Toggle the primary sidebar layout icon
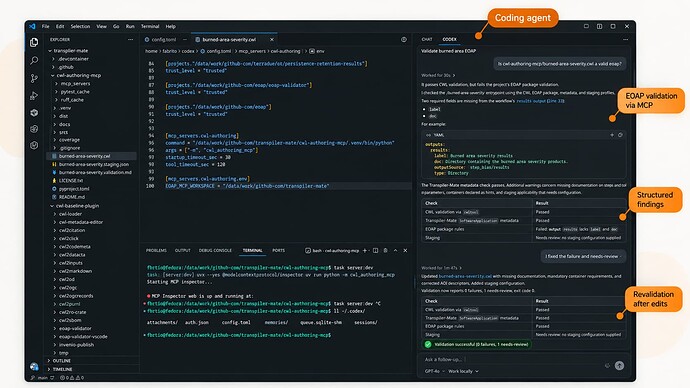This screenshot has width=690, height=388. pyautogui.click(x=586, y=26)
